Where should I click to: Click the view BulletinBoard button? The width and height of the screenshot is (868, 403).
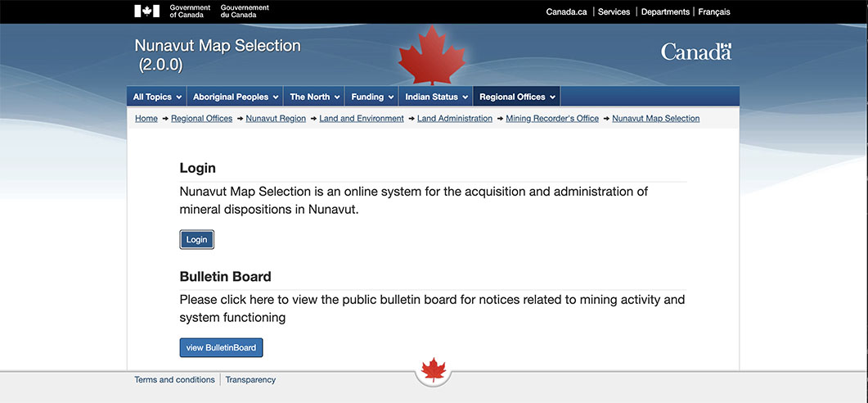click(x=221, y=347)
